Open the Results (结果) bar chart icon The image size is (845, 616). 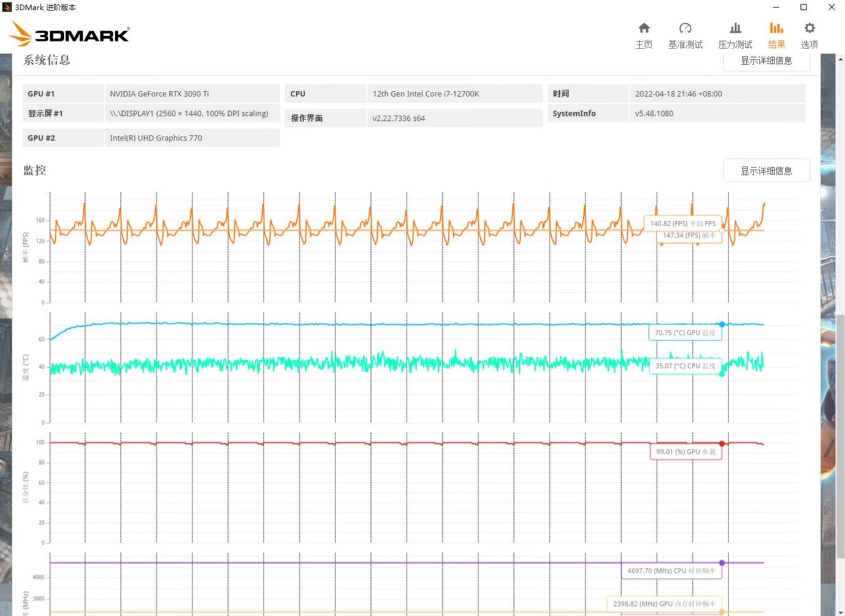776,28
